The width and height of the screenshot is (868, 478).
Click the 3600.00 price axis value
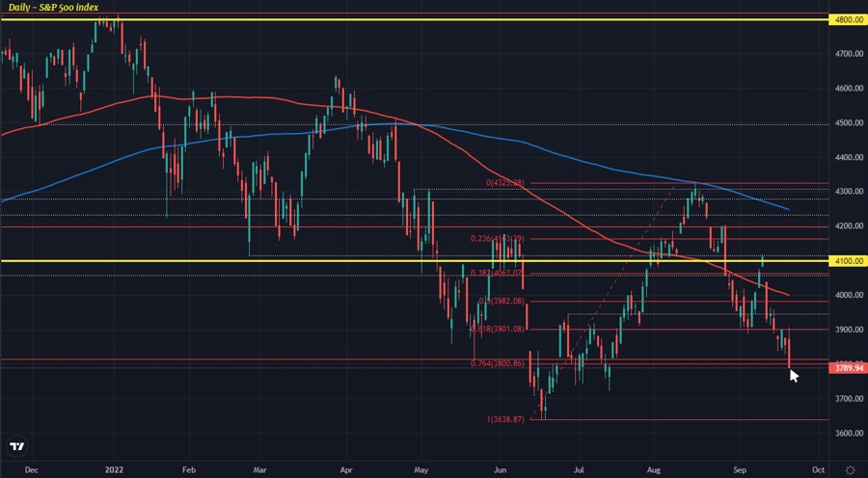coord(851,433)
